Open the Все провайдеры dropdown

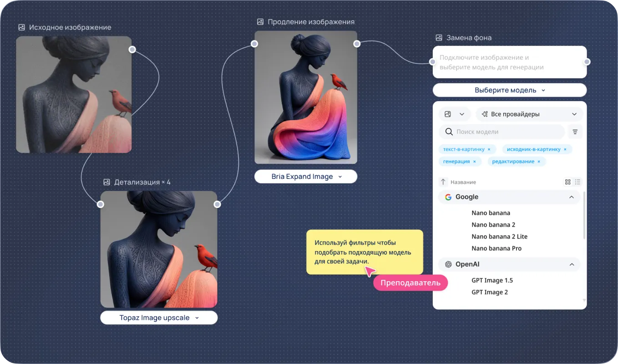[529, 114]
